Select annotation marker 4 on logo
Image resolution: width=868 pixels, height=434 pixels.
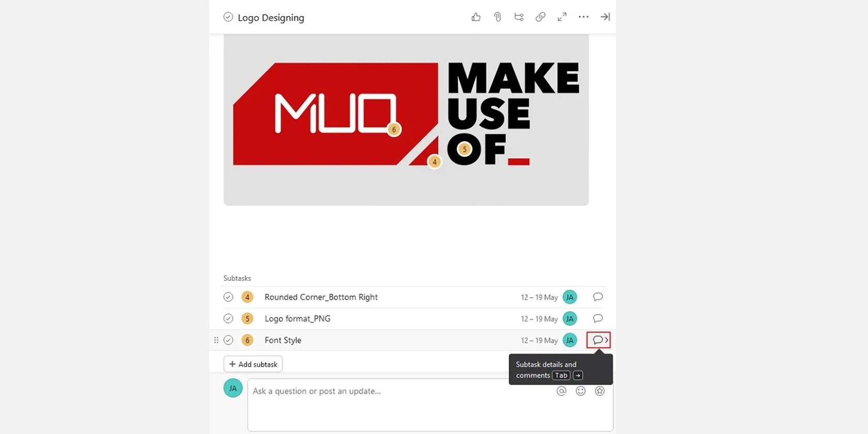tap(435, 162)
